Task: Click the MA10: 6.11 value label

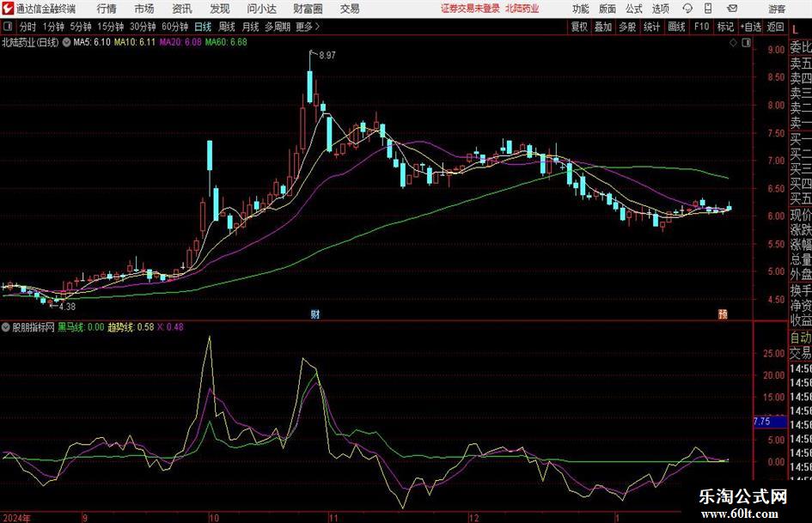Action: pos(135,42)
